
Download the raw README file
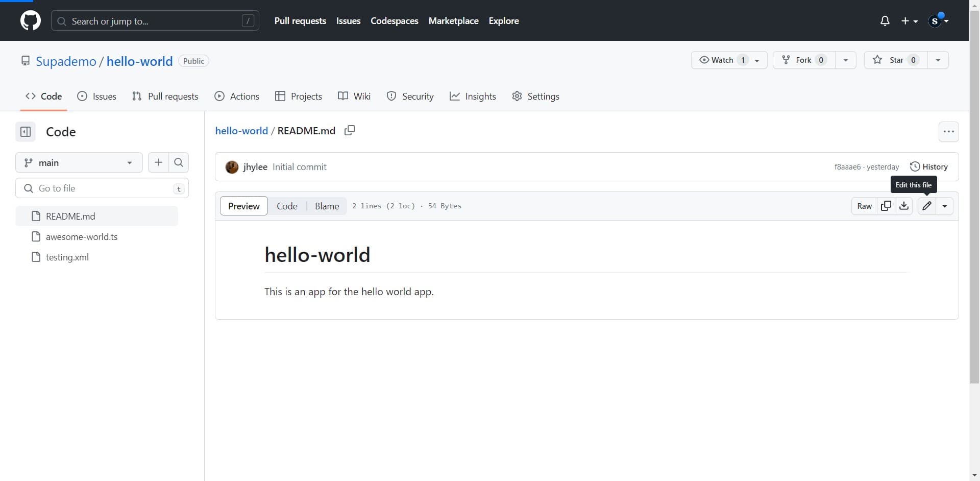(x=903, y=206)
